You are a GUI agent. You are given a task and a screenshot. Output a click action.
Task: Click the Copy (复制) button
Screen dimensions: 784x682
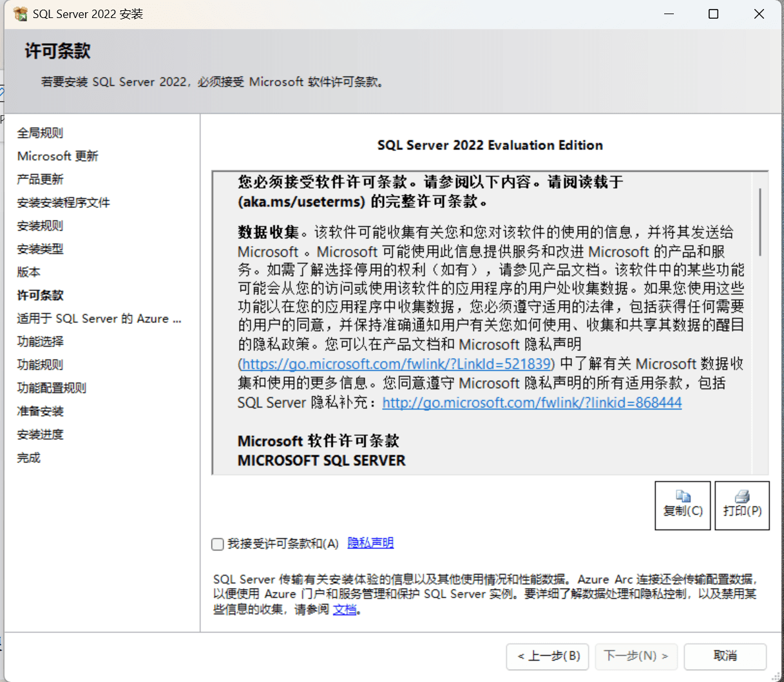coord(683,506)
